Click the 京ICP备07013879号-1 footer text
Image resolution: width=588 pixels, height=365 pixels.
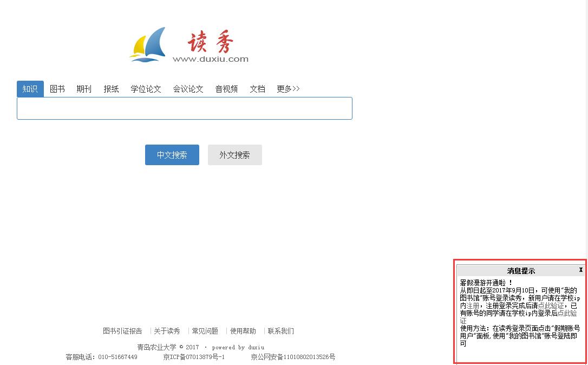point(194,357)
